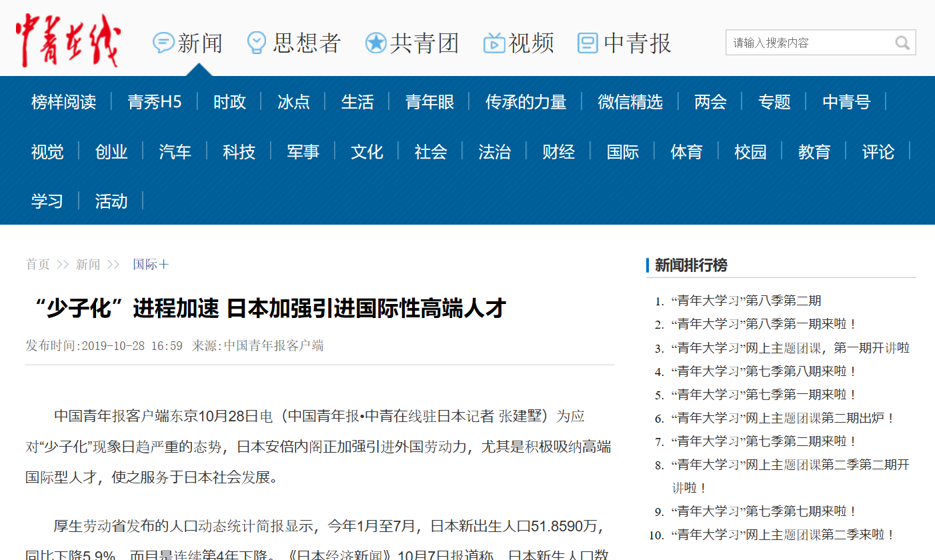Click the 国际+ breadcrumb link
935x560 pixels.
click(x=151, y=265)
